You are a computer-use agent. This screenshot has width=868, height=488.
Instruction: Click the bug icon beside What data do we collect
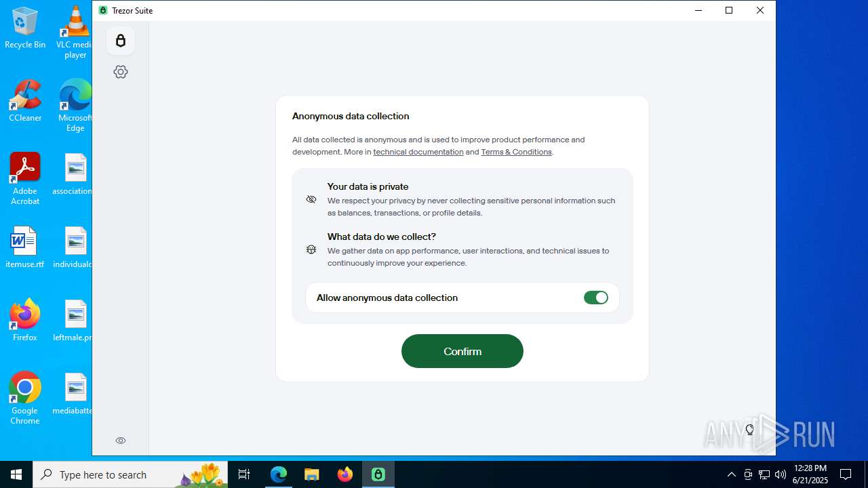(x=311, y=249)
